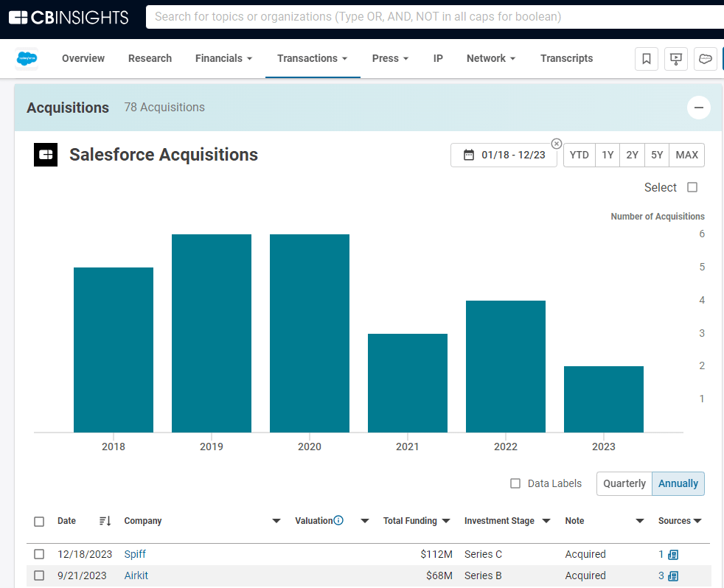Open the Valuation info icon
Screen dimensions: 724x588
pos(338,521)
